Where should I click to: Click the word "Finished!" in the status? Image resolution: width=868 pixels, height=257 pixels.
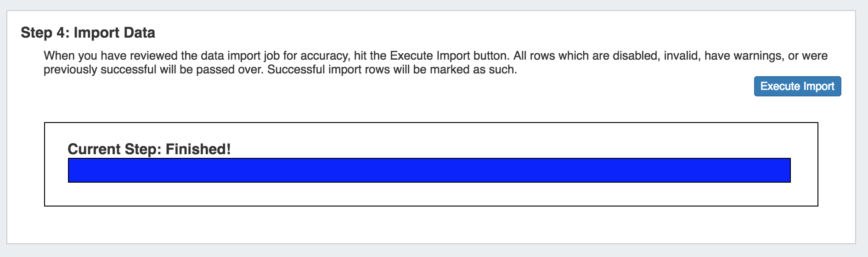[198, 149]
